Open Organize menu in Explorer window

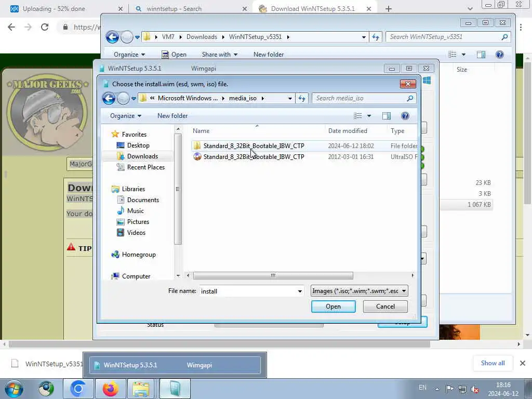point(129,55)
